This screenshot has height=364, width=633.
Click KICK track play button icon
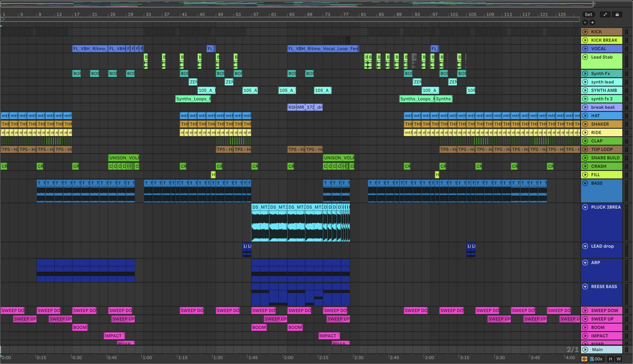585,32
